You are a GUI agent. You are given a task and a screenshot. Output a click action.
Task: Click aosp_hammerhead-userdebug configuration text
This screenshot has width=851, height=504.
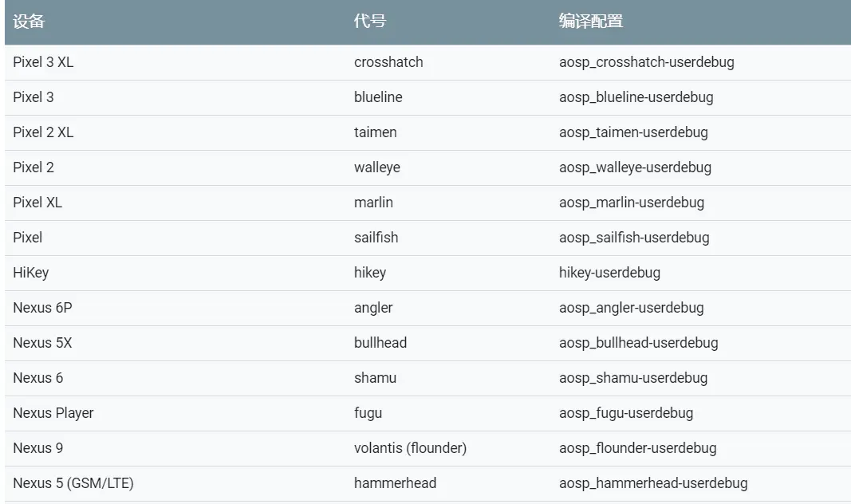tap(653, 483)
